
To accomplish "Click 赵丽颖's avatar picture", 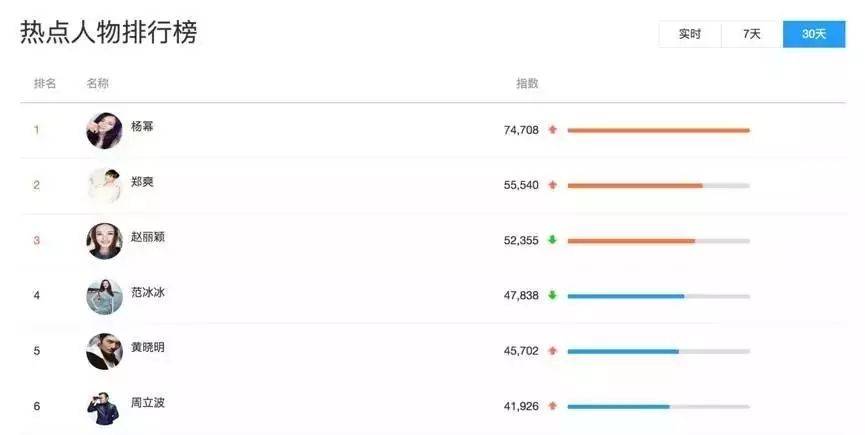I will 104,241.
